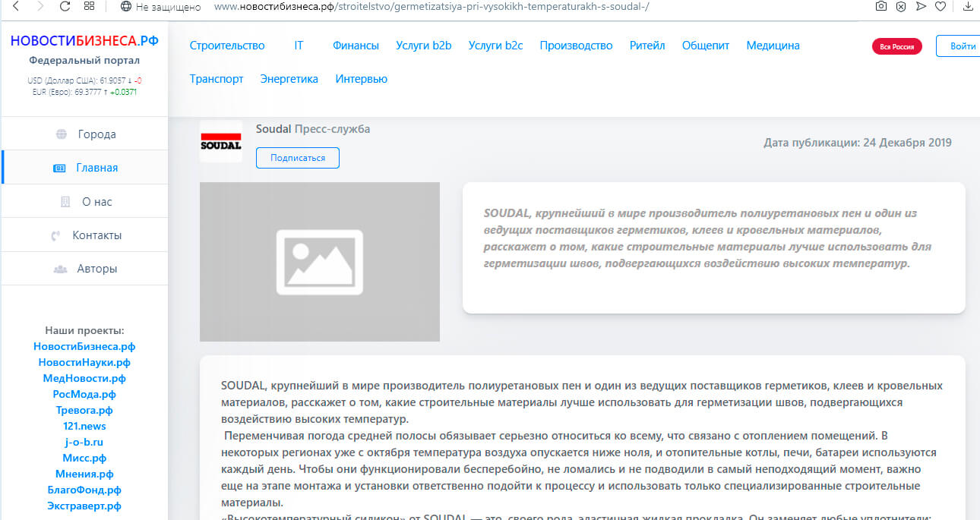Click the Федеральный портал subtitle
The image size is (980, 520).
pos(84,61)
